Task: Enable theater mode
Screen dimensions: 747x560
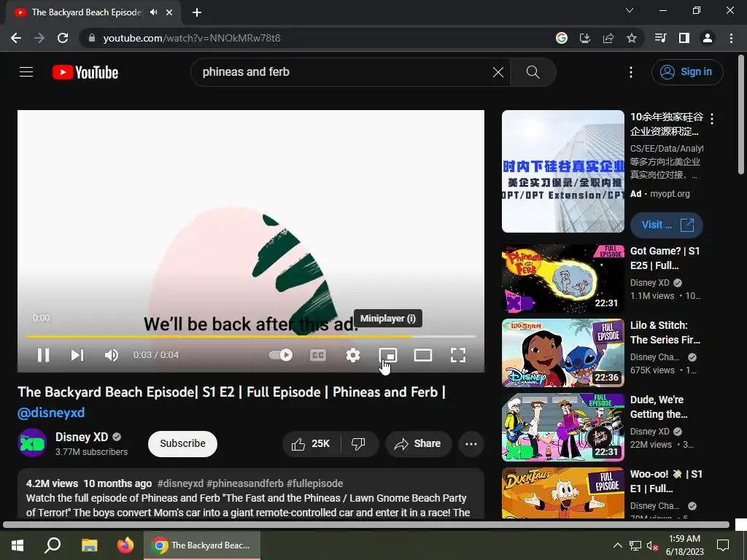Action: tap(422, 355)
